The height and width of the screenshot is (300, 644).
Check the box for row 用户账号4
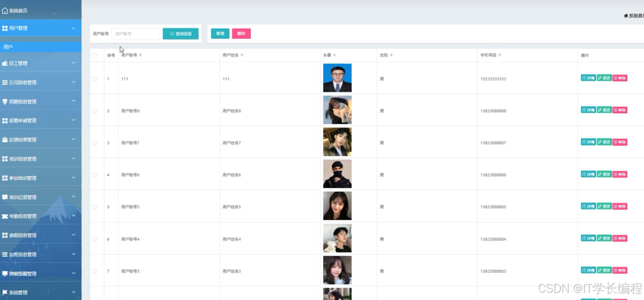(95, 239)
